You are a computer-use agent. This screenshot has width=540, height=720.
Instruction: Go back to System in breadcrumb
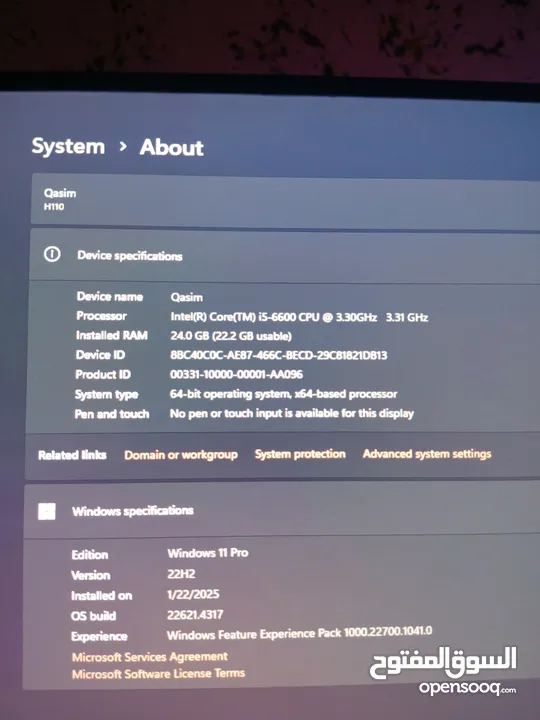click(x=68, y=147)
